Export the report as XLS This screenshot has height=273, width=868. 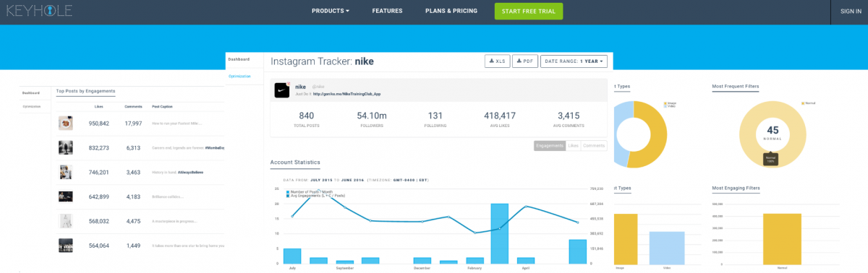(x=497, y=61)
